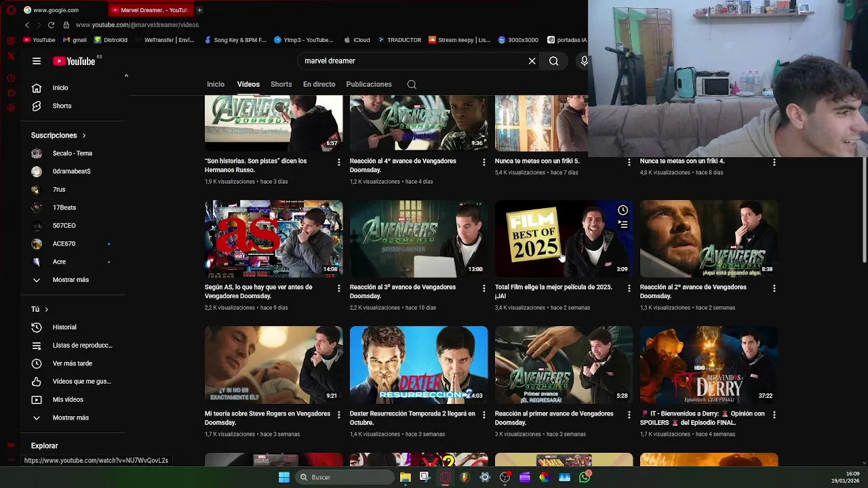
Task: Open X Twitter in Opera sidebar
Action: point(11,56)
